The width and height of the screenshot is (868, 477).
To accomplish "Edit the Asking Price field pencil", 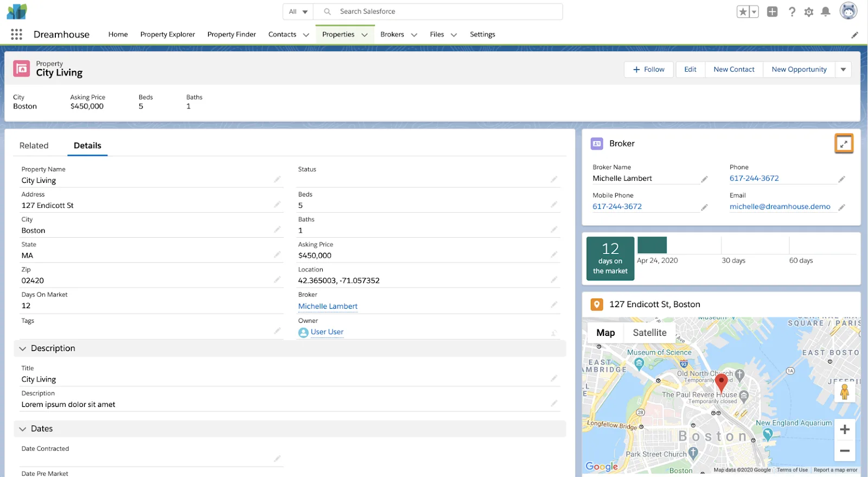I will point(554,255).
